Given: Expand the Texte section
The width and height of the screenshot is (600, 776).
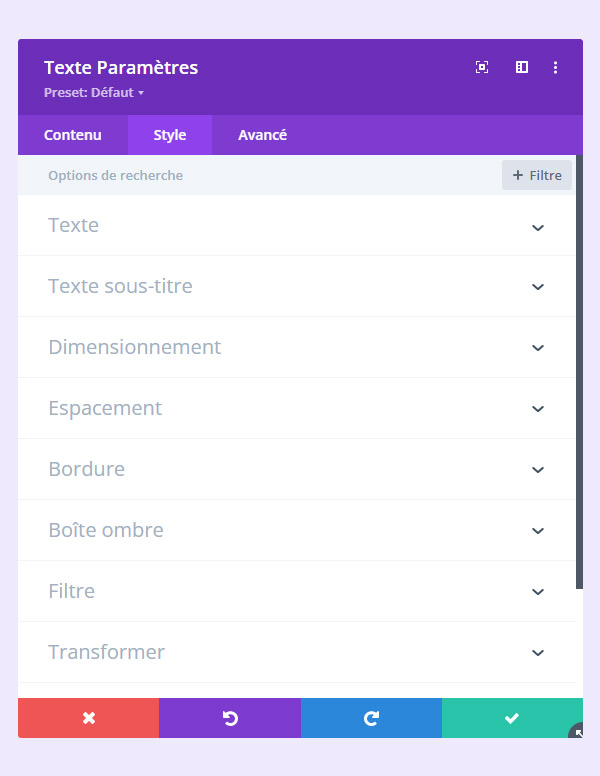Looking at the screenshot, I should coord(297,226).
